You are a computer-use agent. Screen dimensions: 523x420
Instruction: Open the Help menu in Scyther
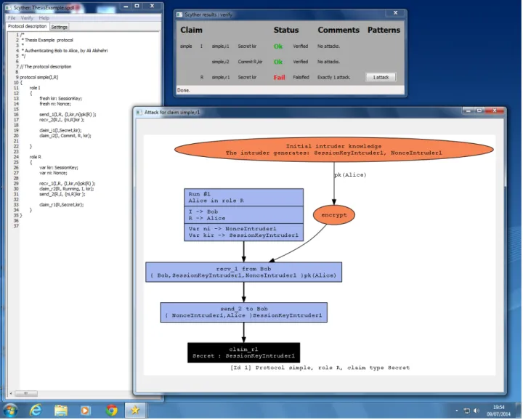(44, 18)
